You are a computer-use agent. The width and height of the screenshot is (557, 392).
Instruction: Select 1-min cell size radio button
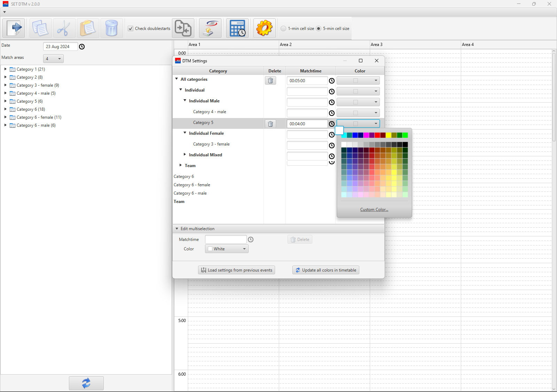point(283,29)
